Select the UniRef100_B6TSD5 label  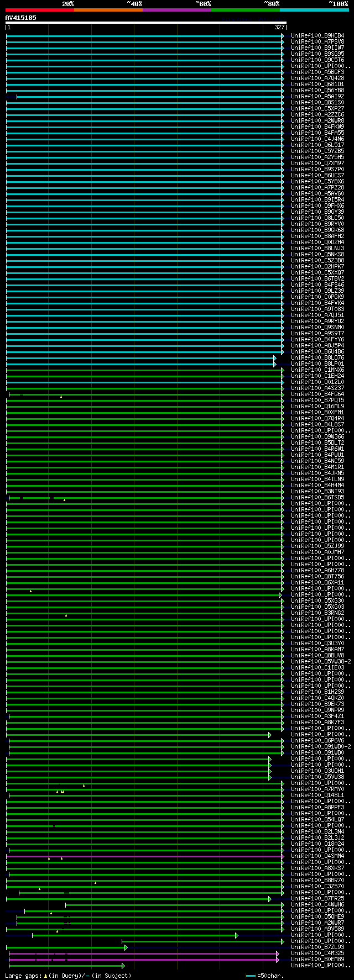tap(317, 498)
